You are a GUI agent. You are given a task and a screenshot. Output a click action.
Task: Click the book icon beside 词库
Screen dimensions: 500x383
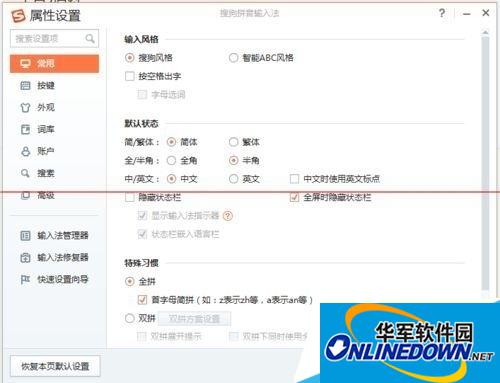point(25,129)
